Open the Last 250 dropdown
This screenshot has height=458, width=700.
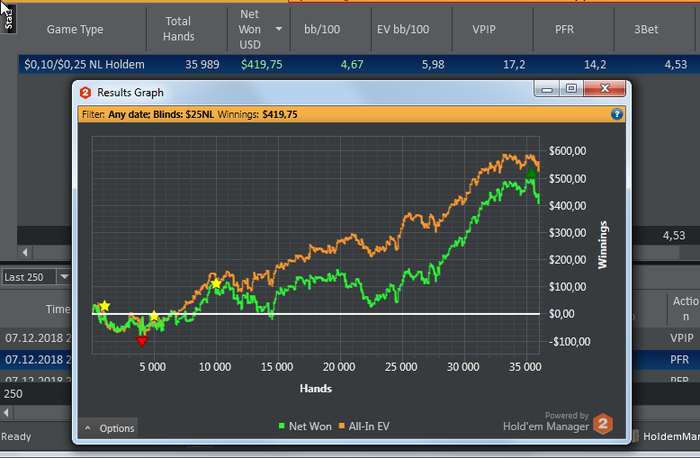[64, 277]
